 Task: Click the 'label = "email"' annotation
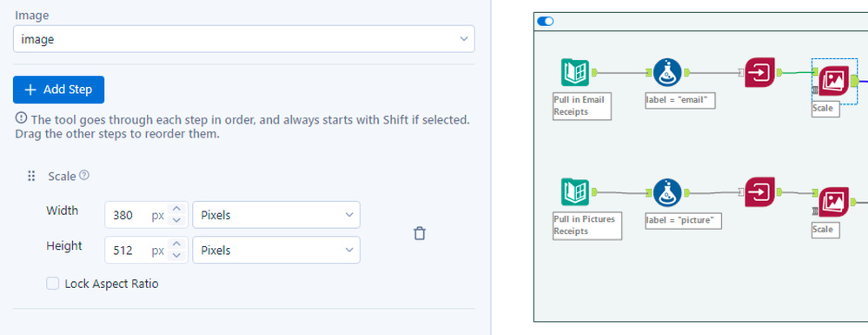(x=680, y=100)
